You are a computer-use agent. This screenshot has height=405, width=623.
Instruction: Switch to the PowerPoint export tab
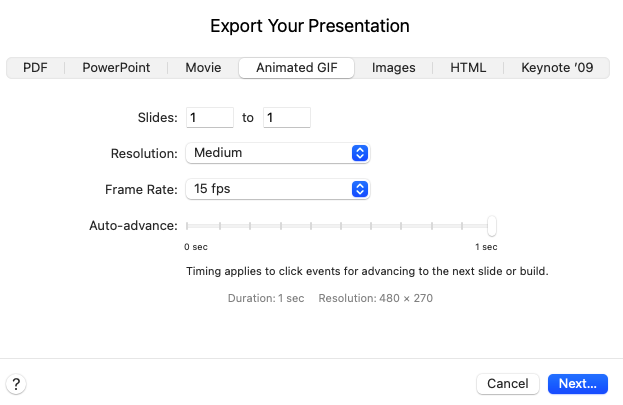[116, 68]
